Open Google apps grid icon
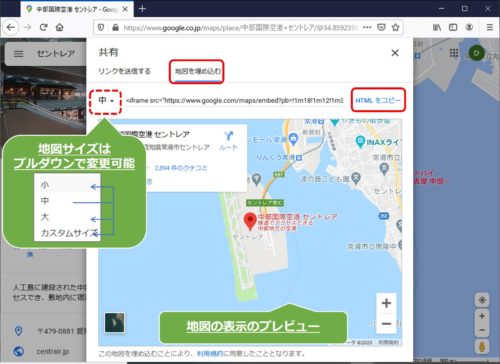 (x=454, y=53)
